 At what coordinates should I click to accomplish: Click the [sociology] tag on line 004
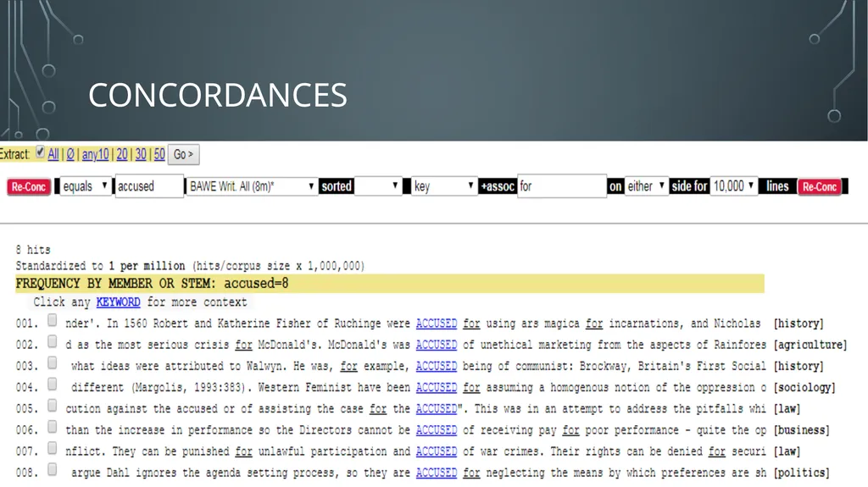coord(804,387)
